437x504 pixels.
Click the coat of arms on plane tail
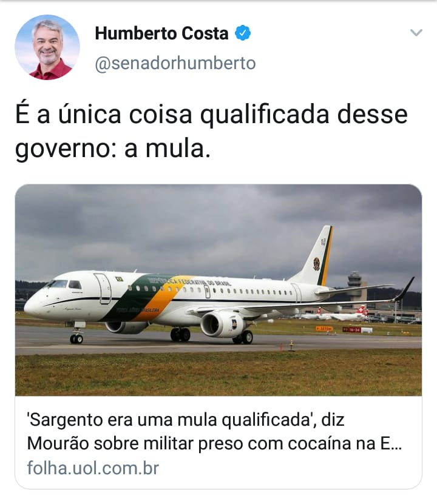316,264
